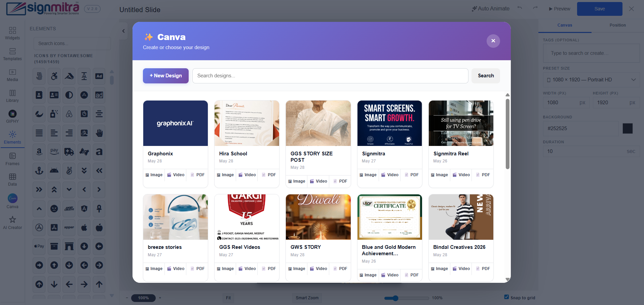Choose the Amazon Pay icon in Elements
644x305 pixels.
click(x=54, y=152)
